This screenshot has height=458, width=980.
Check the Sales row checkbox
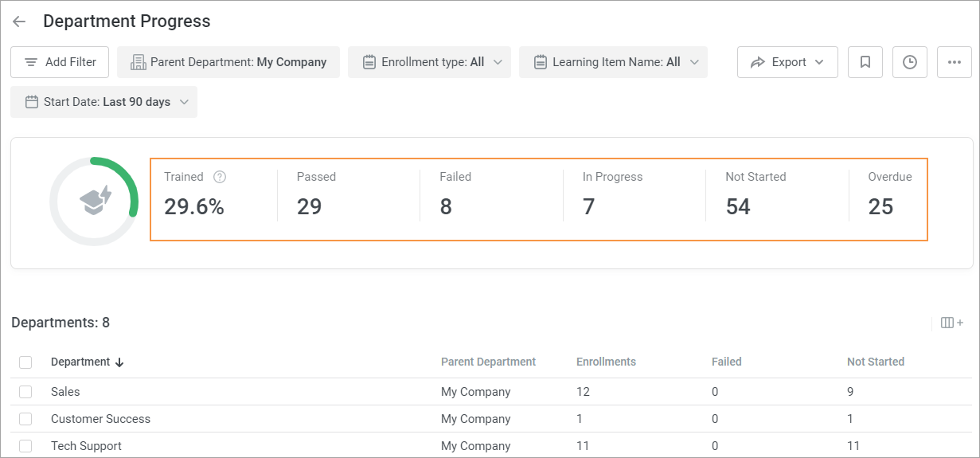click(x=25, y=392)
